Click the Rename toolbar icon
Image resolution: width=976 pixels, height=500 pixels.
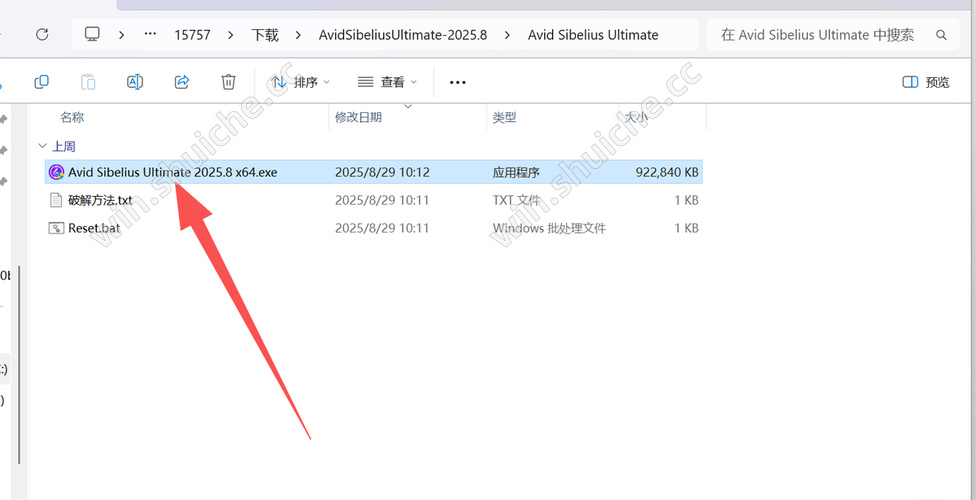pyautogui.click(x=135, y=82)
